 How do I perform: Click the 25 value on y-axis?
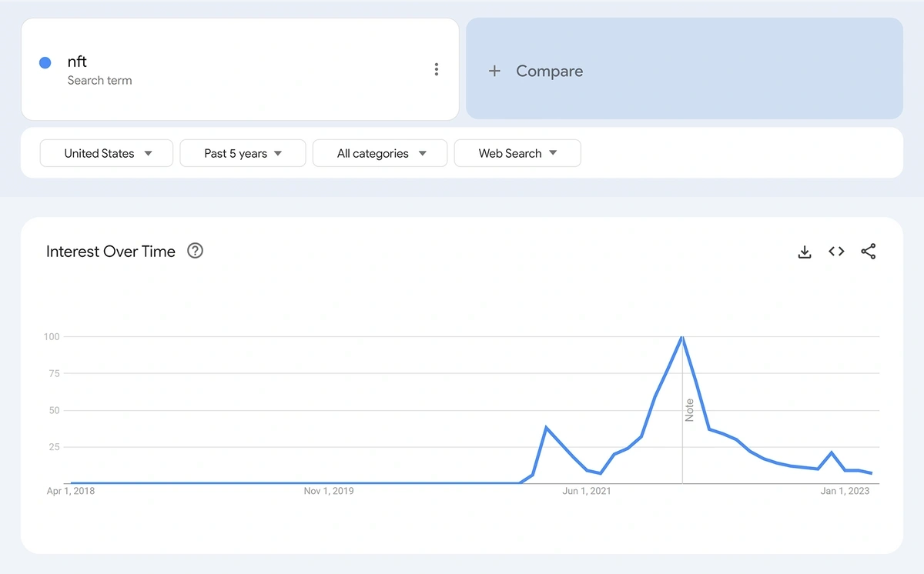[54, 447]
